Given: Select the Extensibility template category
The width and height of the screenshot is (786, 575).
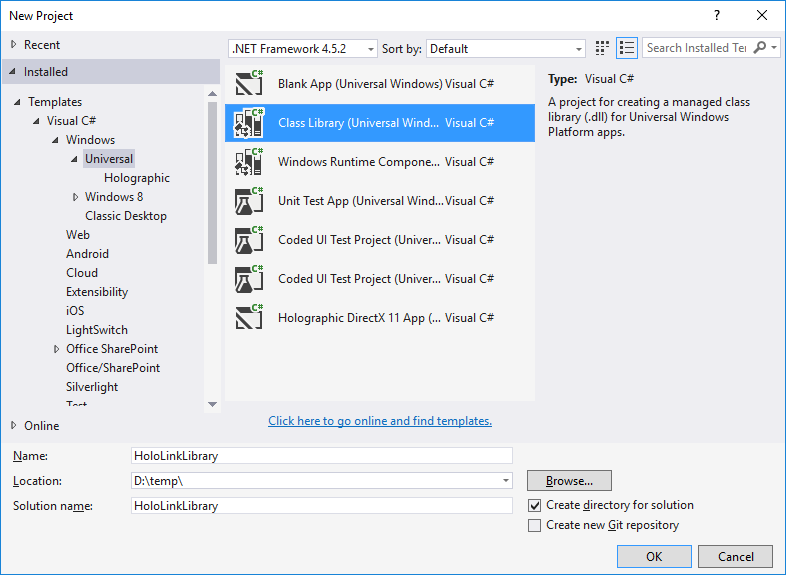Looking at the screenshot, I should pos(97,292).
